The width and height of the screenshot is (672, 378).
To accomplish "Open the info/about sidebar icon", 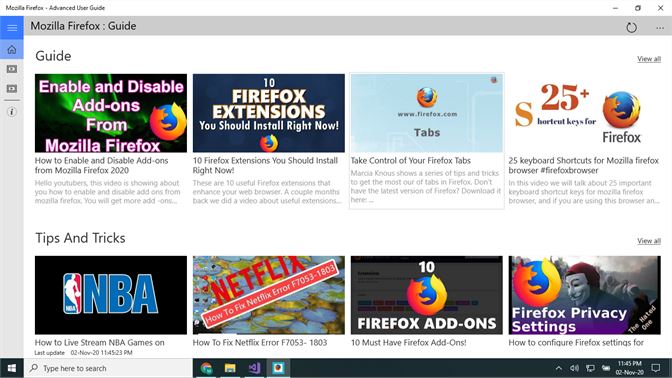I will 12,112.
